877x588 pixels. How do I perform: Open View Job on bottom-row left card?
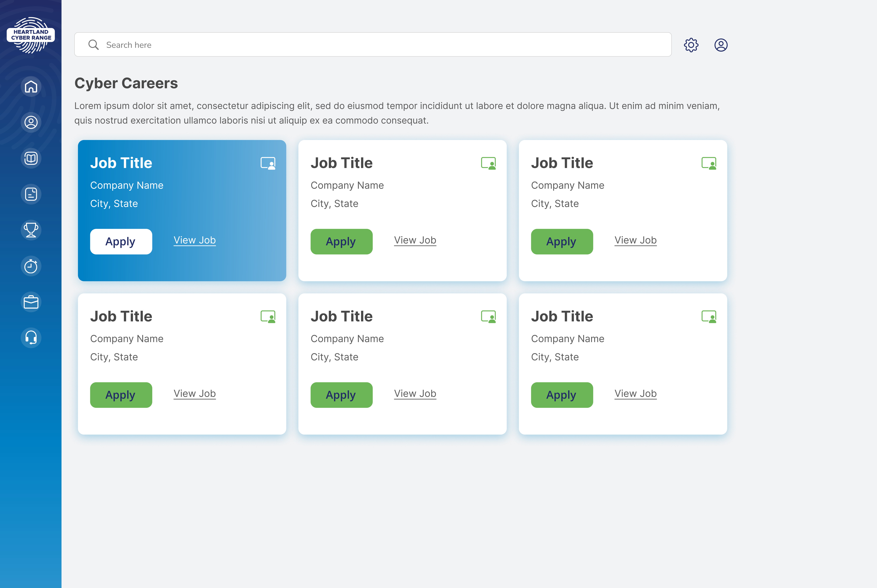[195, 393]
